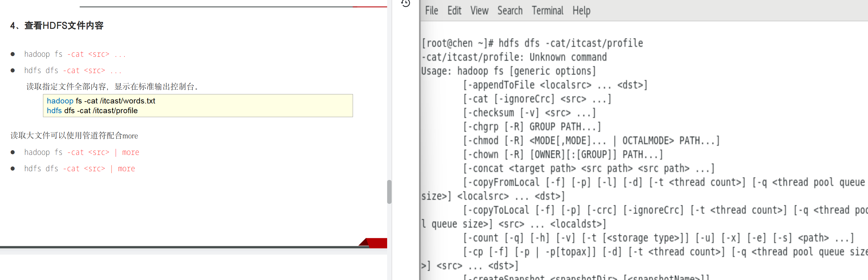Click 'hdfs dfs -cat /itcast/profile' example line

coord(92,110)
